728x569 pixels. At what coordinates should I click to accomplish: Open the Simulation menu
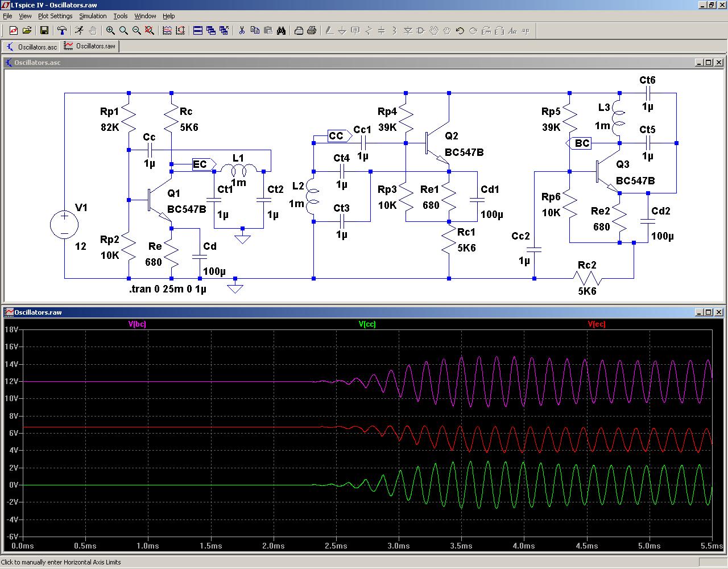(x=93, y=16)
